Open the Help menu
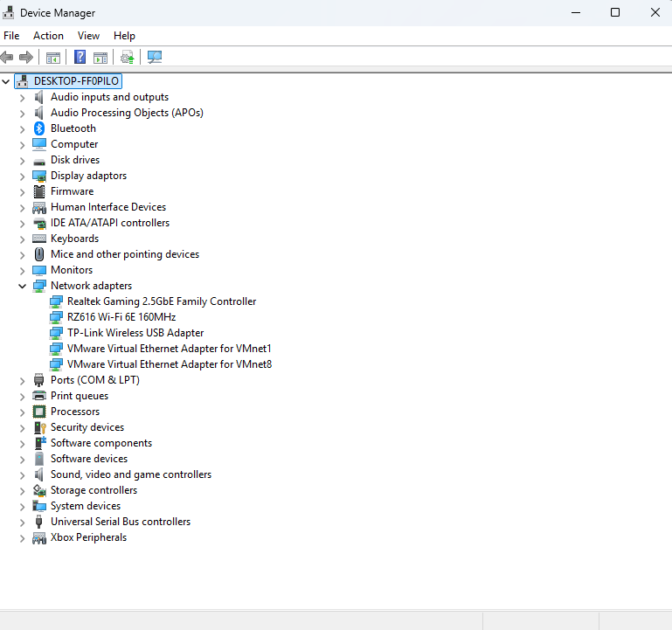The width and height of the screenshot is (672, 630). coord(124,36)
